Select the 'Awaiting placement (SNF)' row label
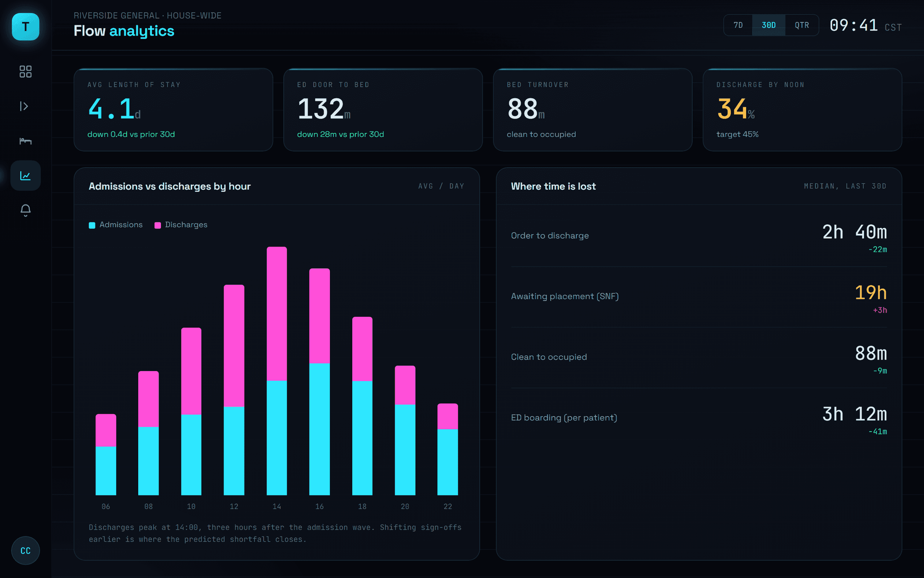 (565, 296)
